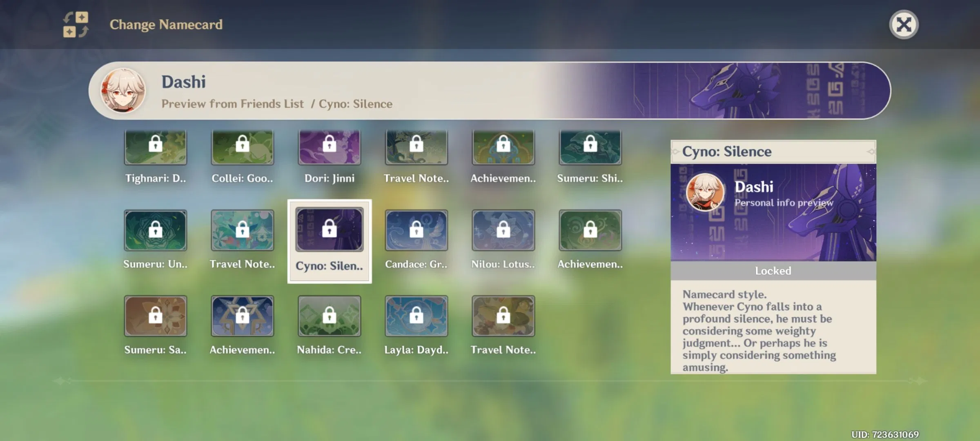
Task: Click the purple Dori: Jinni namecard
Action: tap(329, 147)
